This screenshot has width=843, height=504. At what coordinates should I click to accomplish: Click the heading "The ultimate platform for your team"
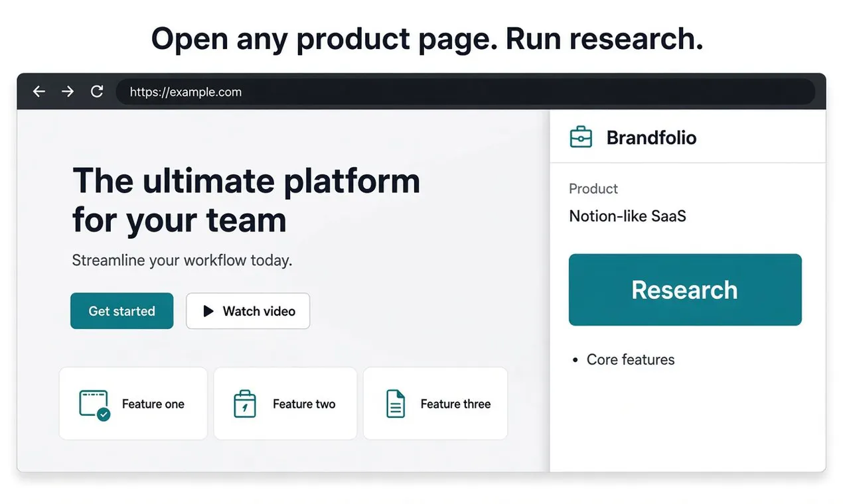(246, 200)
